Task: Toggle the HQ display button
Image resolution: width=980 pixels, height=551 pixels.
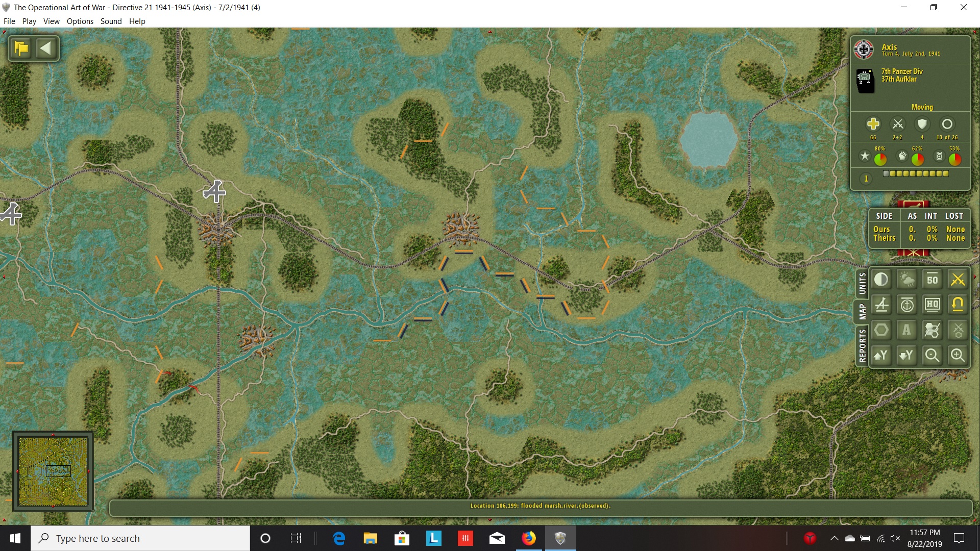Action: coord(932,305)
